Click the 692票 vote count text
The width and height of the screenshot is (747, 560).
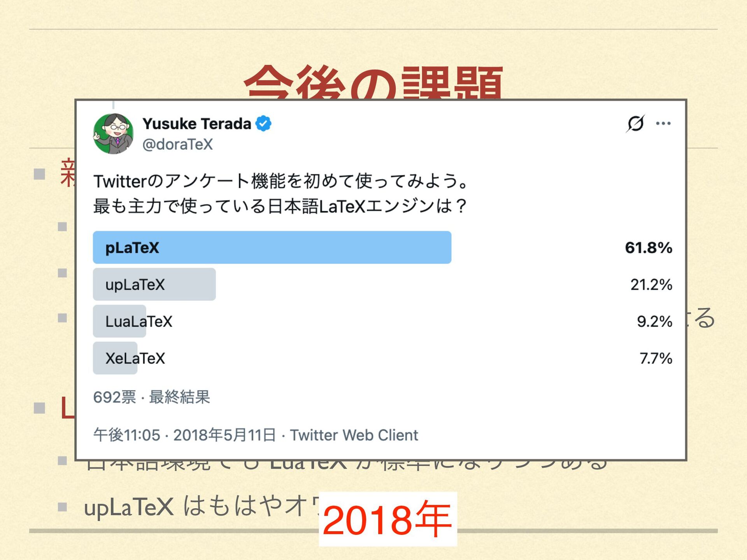(x=114, y=397)
